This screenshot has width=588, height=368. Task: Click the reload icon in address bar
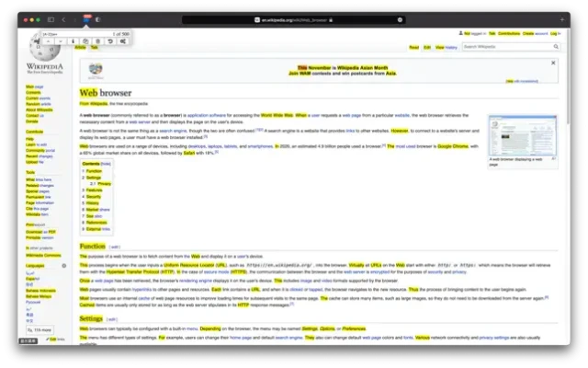[400, 20]
